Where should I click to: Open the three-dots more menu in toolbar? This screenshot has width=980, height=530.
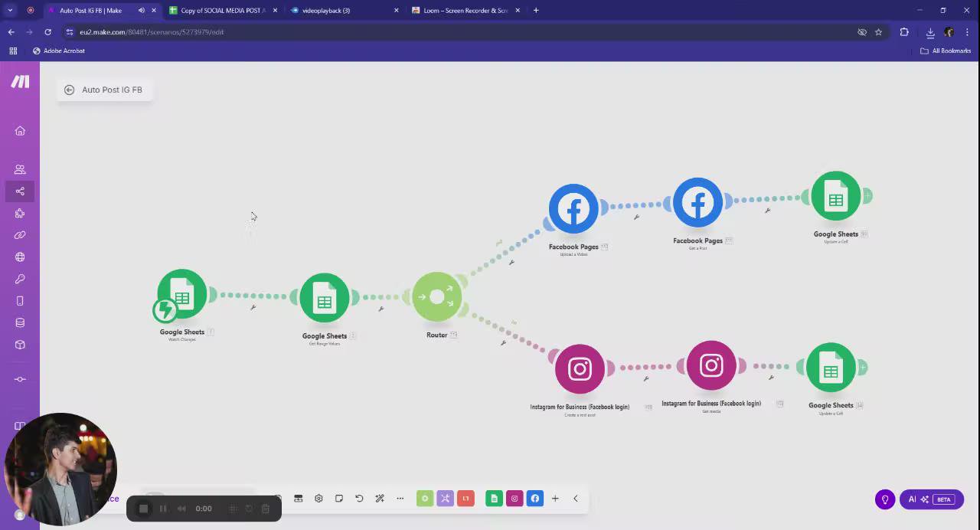pos(400,499)
